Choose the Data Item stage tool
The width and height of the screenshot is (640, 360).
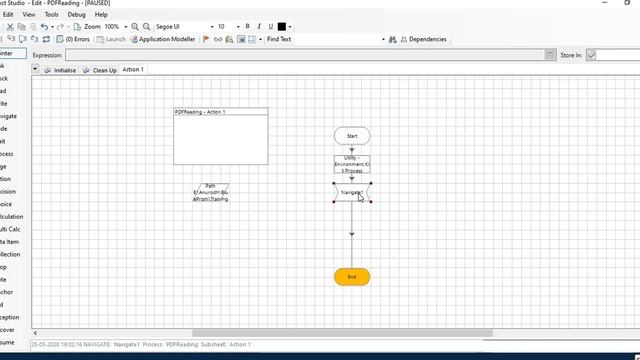(10, 242)
